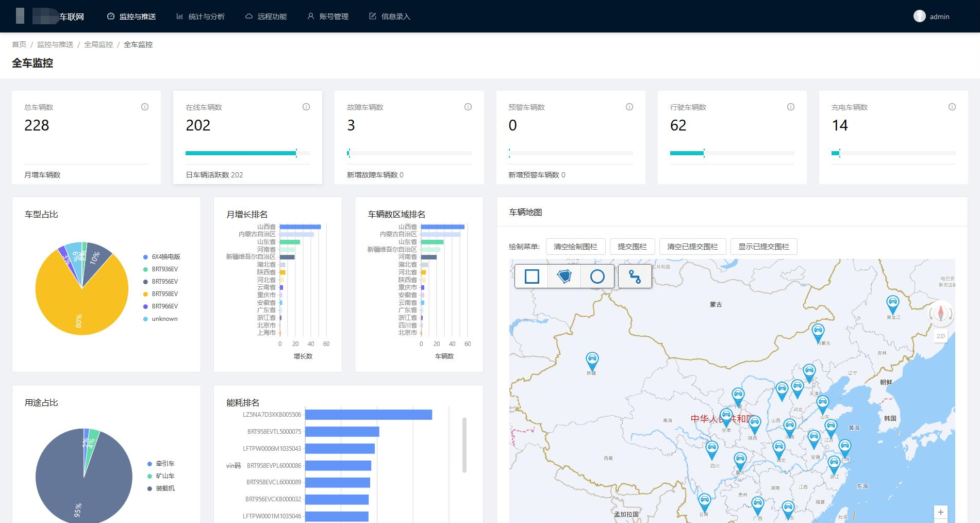Toggle BRT956EV legend item

coord(160,282)
